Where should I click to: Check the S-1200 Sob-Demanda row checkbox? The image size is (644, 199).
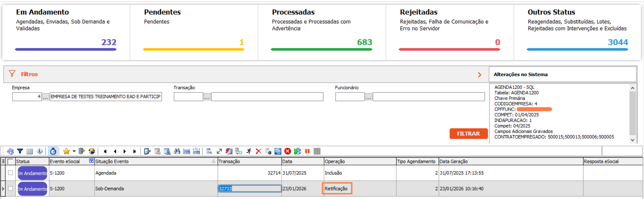[11, 188]
